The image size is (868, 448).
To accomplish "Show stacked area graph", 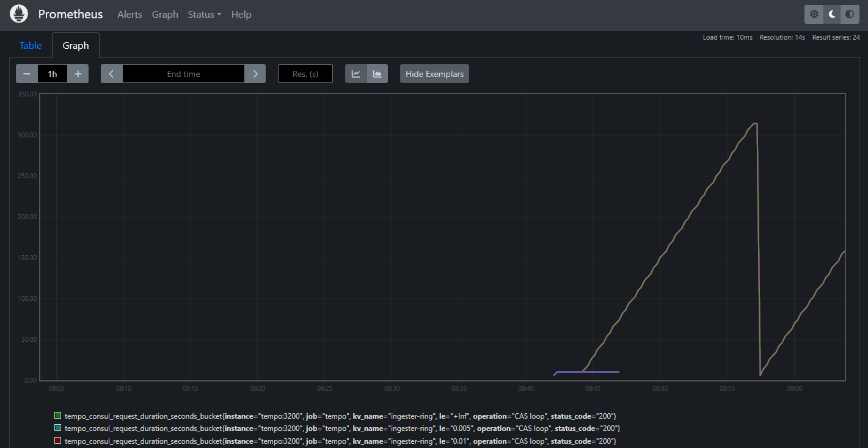I will click(x=377, y=74).
